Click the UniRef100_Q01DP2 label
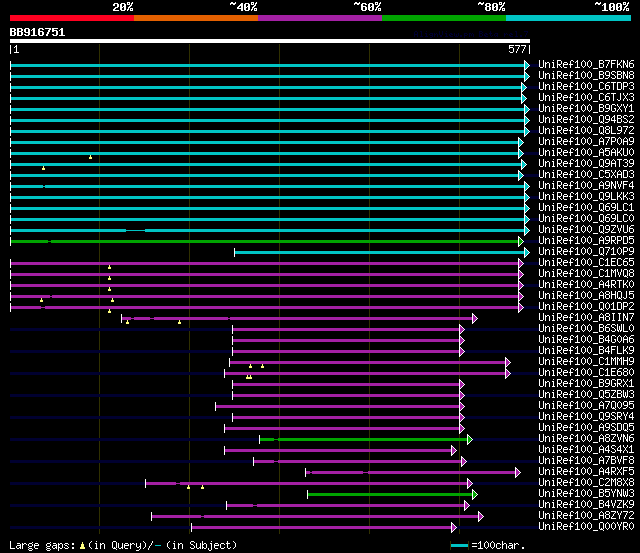Viewport: 640px width, 553px height. pos(586,307)
